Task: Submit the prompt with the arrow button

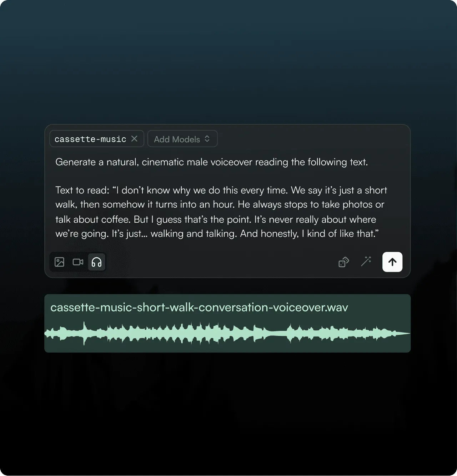Action: click(392, 262)
